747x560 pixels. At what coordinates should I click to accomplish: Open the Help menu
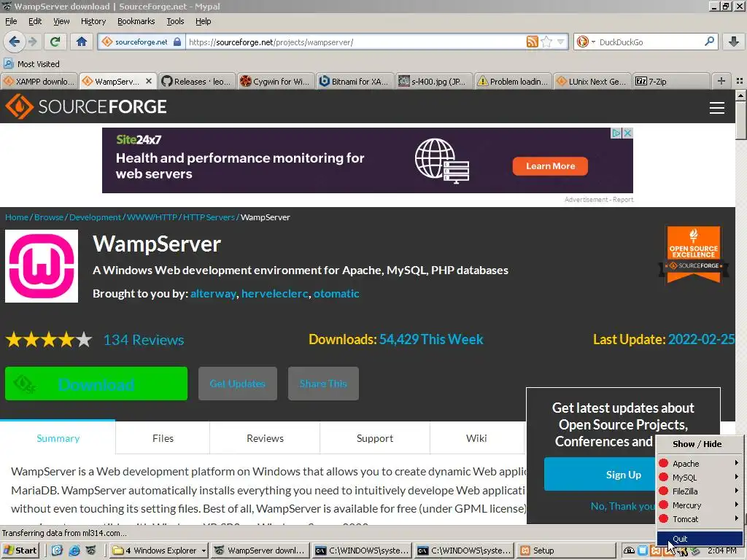(x=203, y=21)
